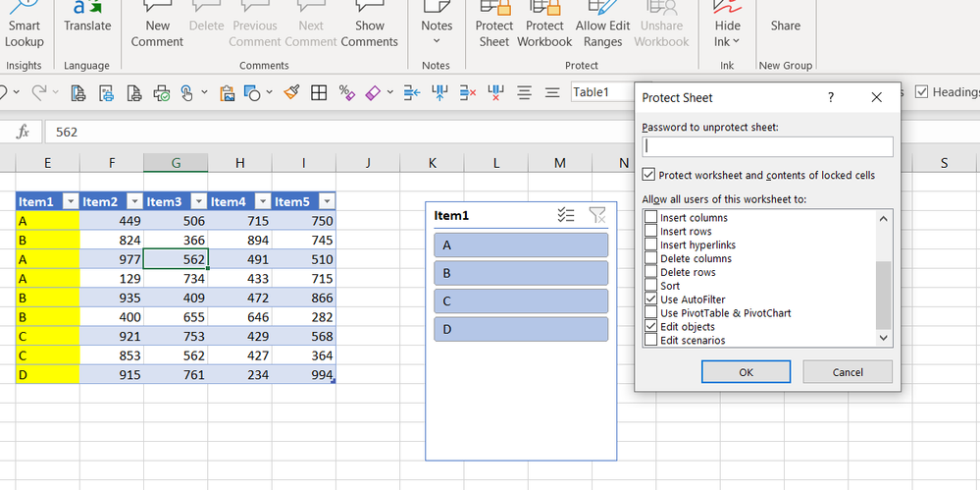Add a New Comment
Image resolution: width=980 pixels, height=490 pixels.
click(157, 25)
